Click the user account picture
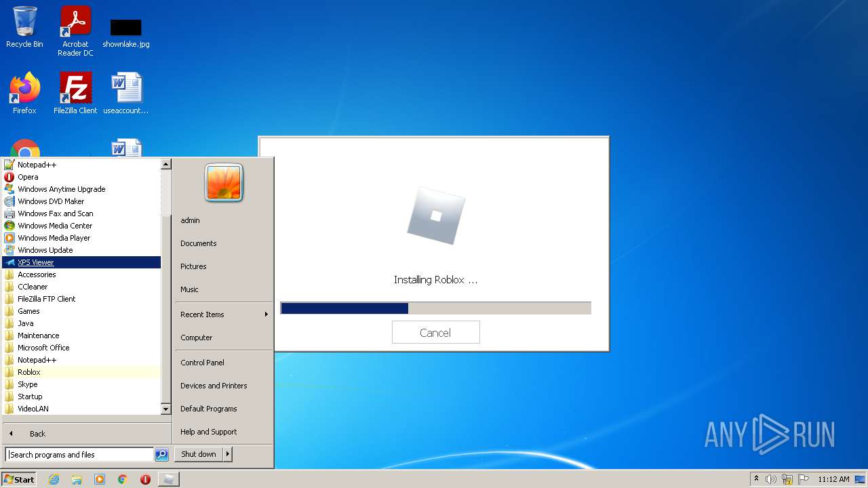Viewport: 868px width, 488px height. 224,183
